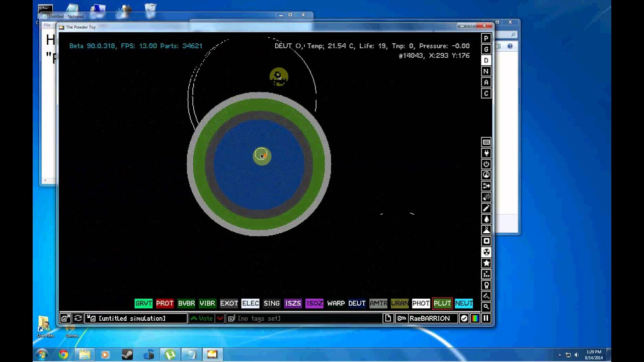Viewport: 644px width, 362px height.
Task: Downvote the save with red arrow
Action: 220,318
